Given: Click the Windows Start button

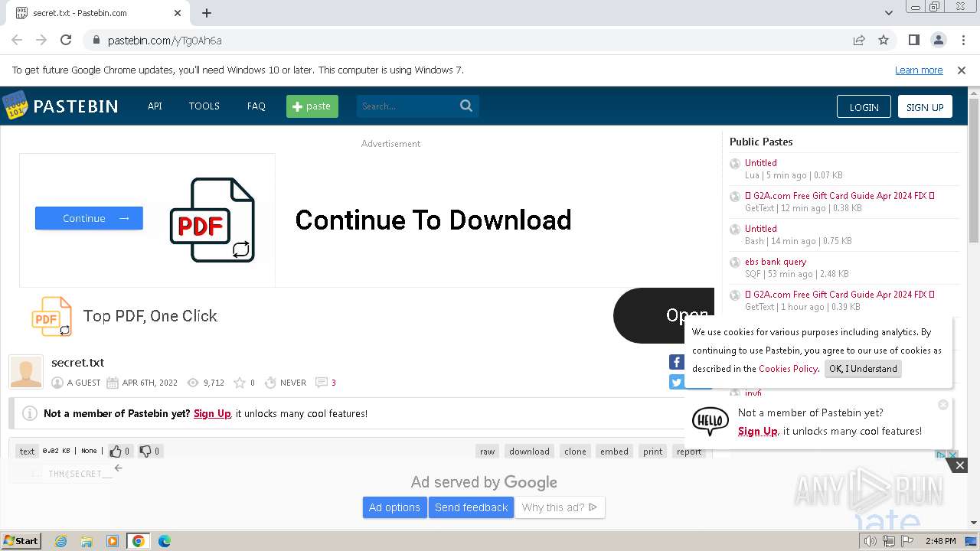Looking at the screenshot, I should 21,541.
